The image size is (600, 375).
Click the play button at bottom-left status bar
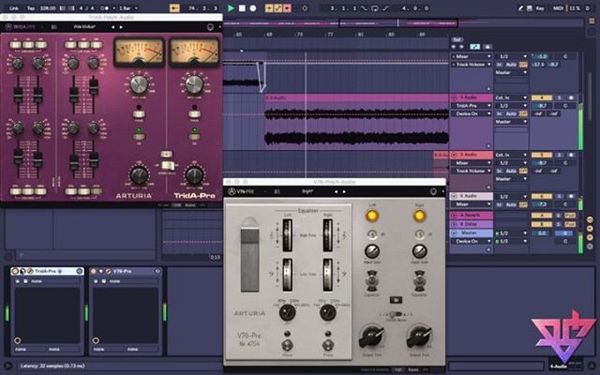[x=8, y=366]
